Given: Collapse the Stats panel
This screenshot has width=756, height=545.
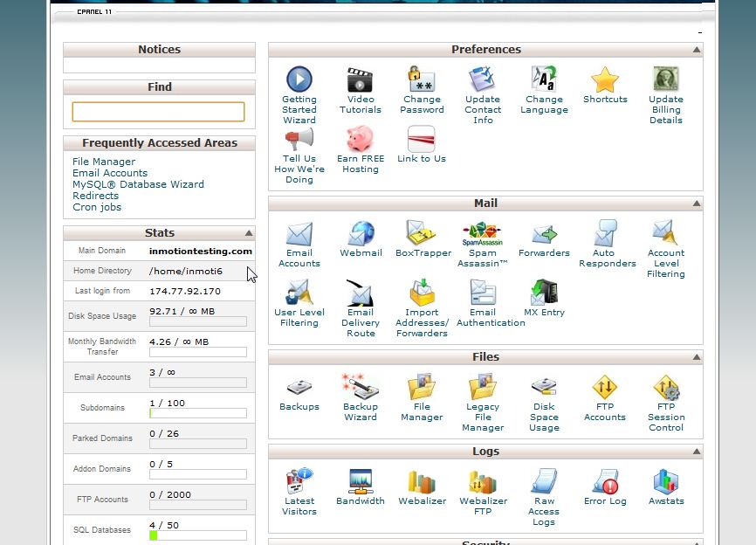Looking at the screenshot, I should tap(249, 233).
